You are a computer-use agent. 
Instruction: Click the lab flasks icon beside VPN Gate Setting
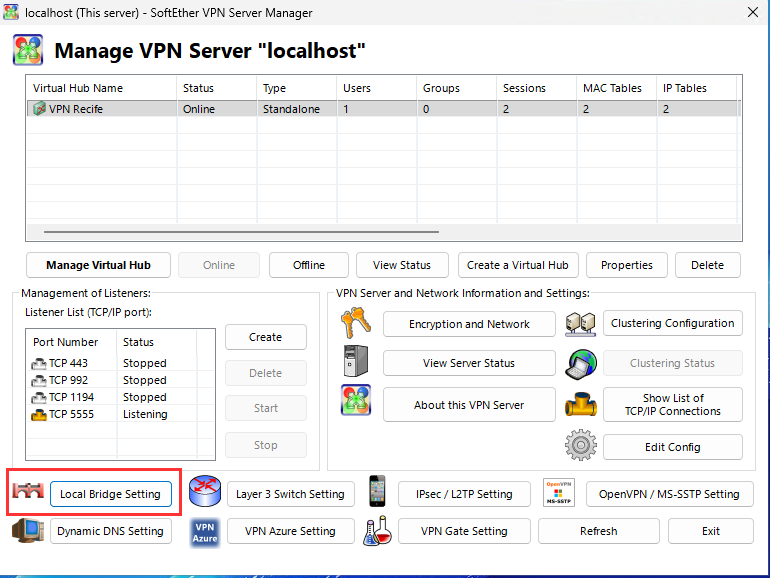click(x=377, y=531)
